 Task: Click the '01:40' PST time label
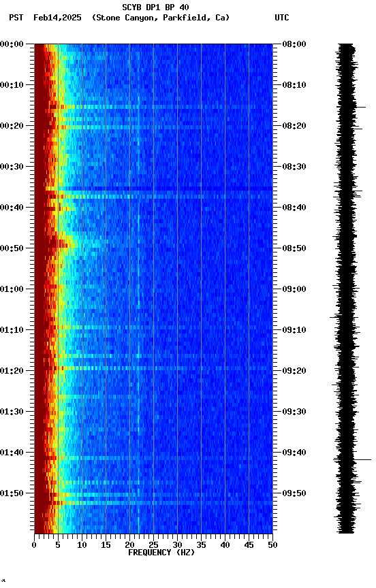tap(12, 453)
